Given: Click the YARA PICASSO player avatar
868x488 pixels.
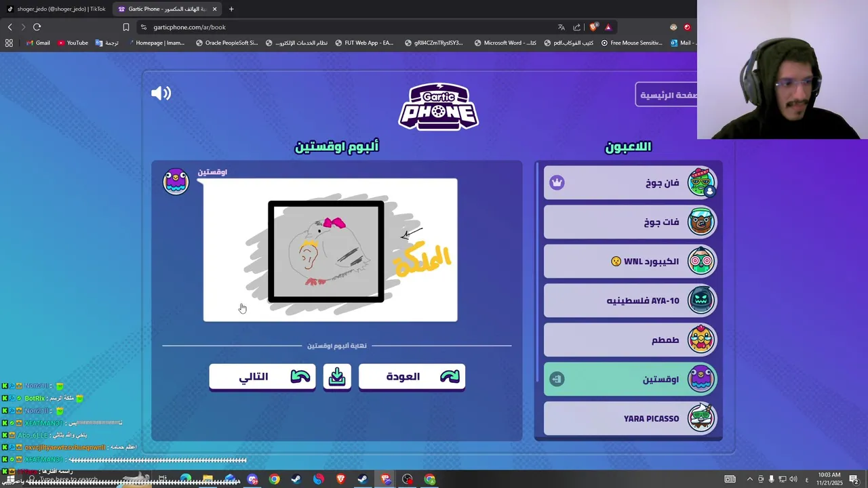Looking at the screenshot, I should pos(701,419).
